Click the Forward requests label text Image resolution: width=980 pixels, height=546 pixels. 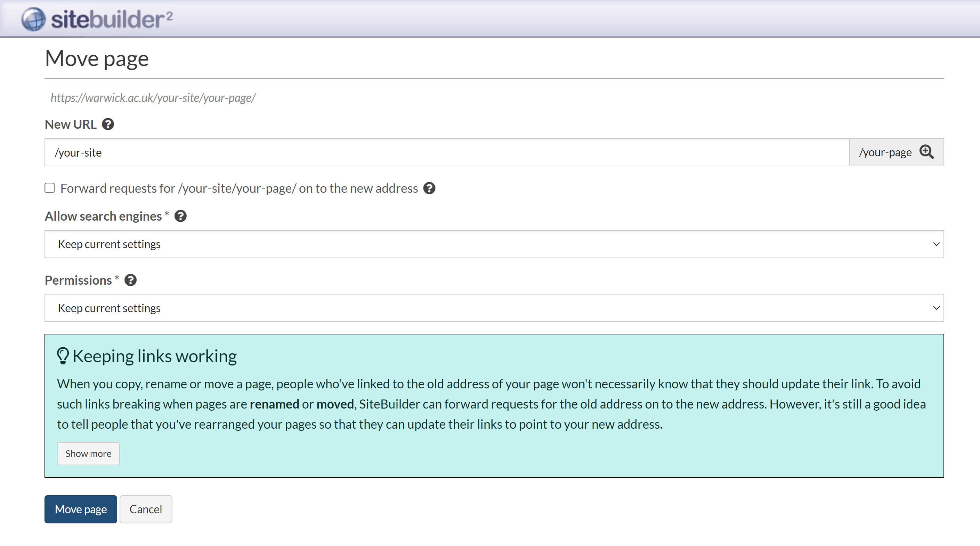pyautogui.click(x=239, y=189)
